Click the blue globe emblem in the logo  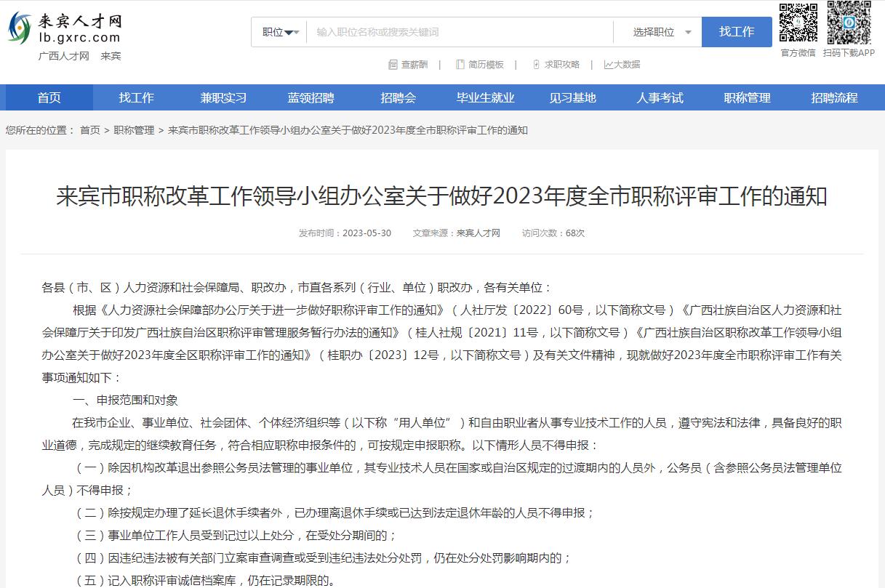(x=20, y=27)
